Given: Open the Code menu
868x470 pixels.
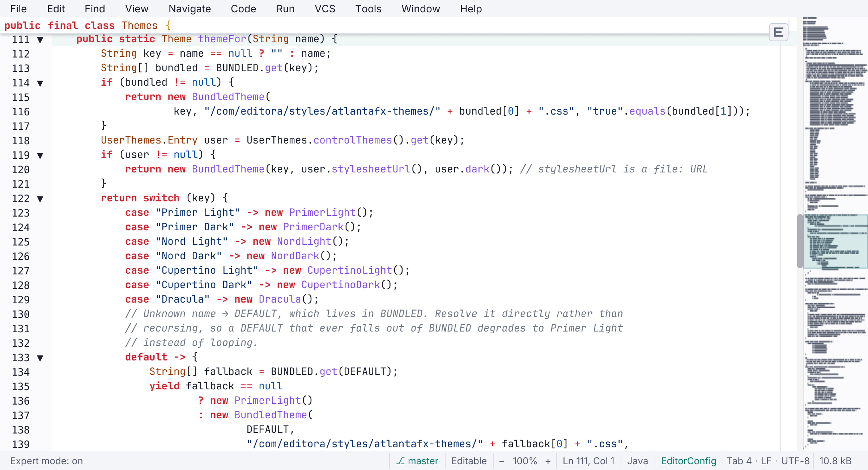Looking at the screenshot, I should pos(243,9).
